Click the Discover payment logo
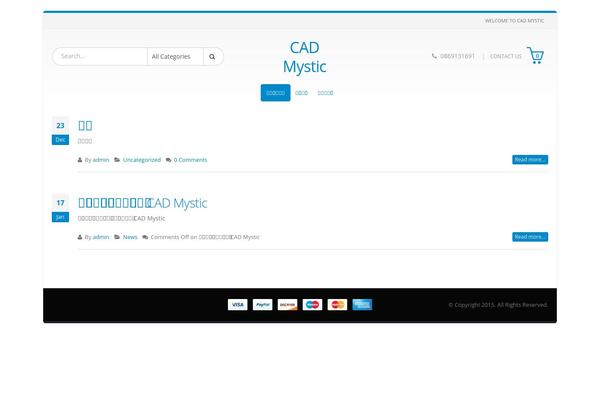Viewport: 600px width, 400px height. 287,305
